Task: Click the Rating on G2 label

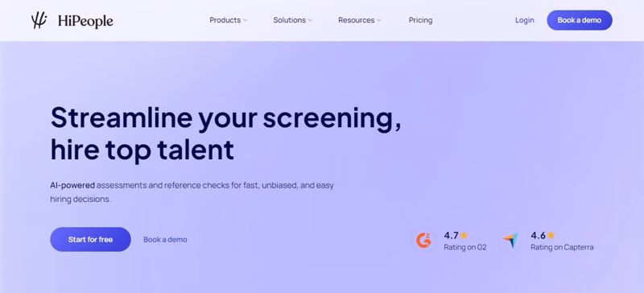Action: pos(465,247)
